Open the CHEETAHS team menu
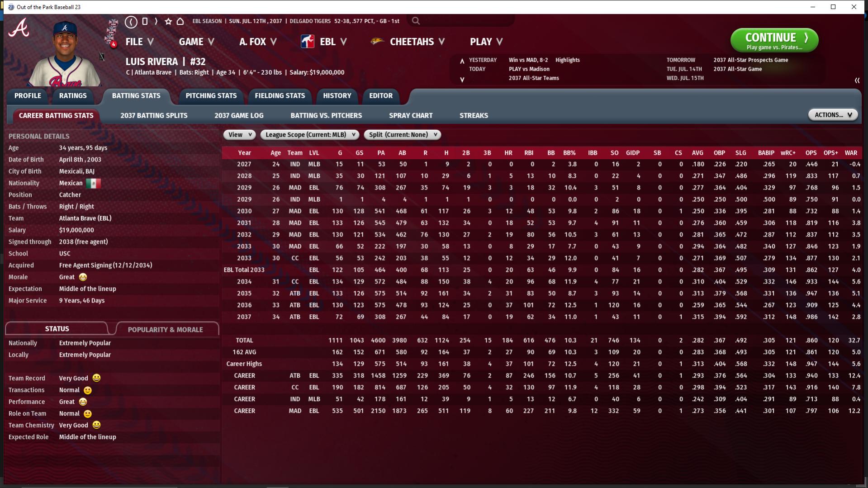Image resolution: width=868 pixels, height=488 pixels. [x=417, y=42]
